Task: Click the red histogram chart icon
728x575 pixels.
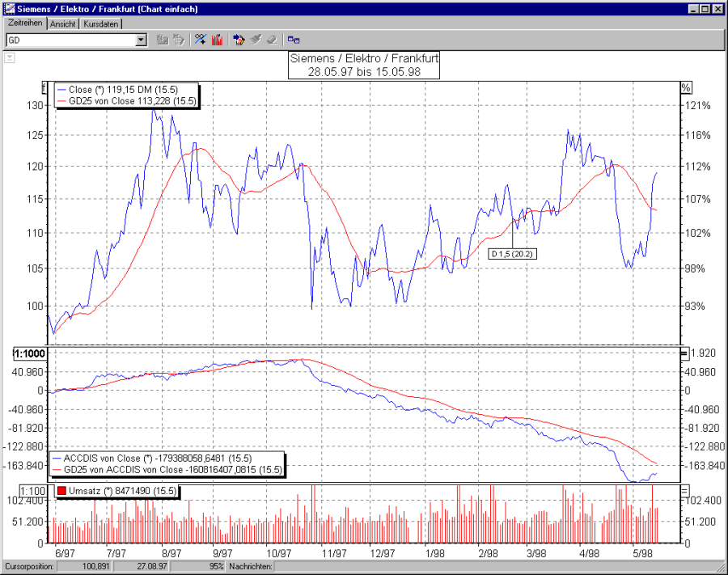Action: coord(218,39)
